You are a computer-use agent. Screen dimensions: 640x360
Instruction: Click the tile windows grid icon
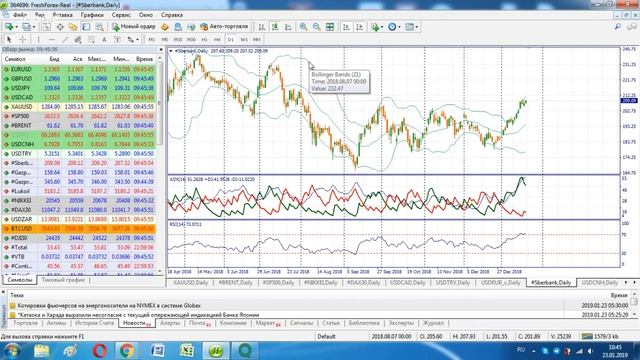(x=329, y=27)
